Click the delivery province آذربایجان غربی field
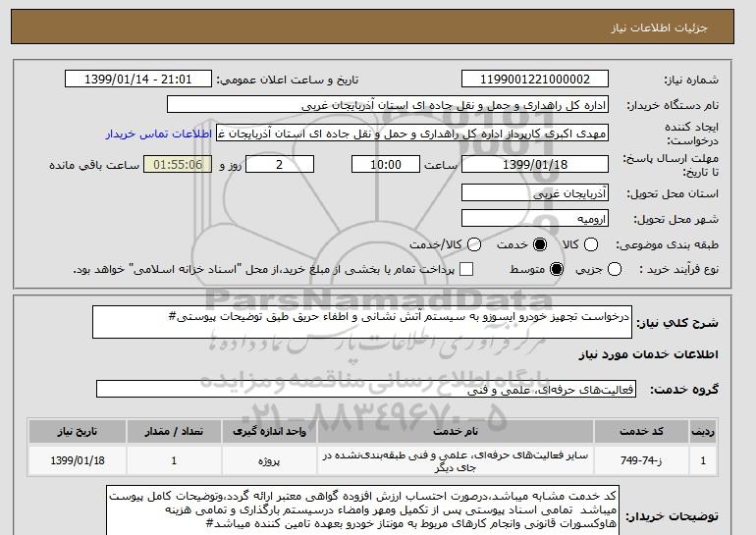The width and height of the screenshot is (756, 535). pyautogui.click(x=535, y=192)
